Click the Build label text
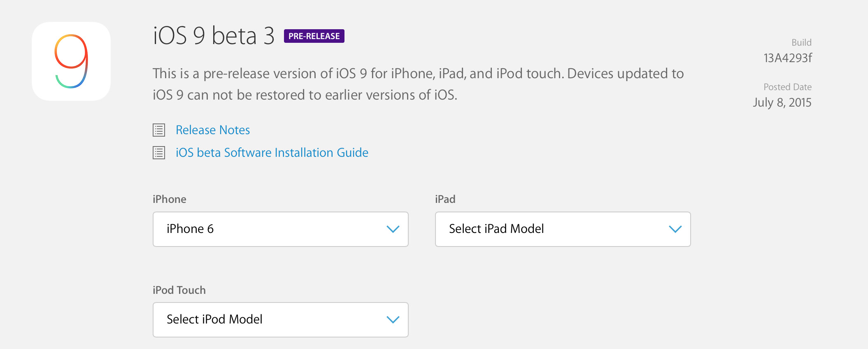Image resolution: width=868 pixels, height=349 pixels. pyautogui.click(x=801, y=42)
